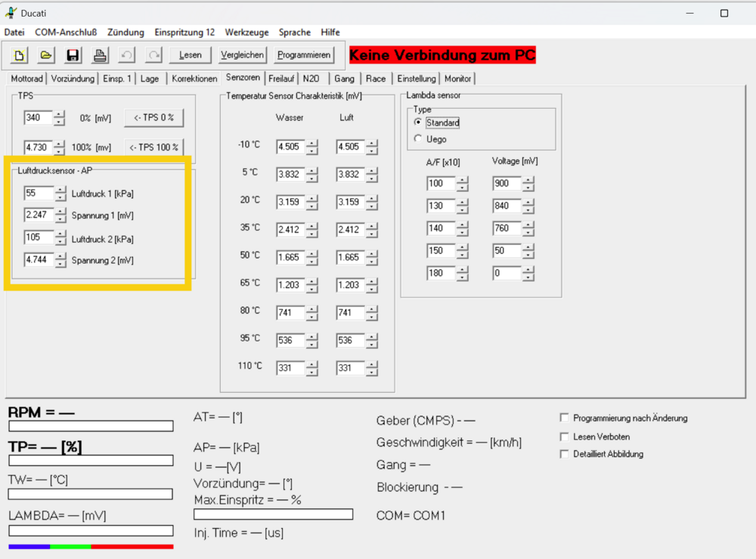
Task: Click the undo arrow icon
Action: click(x=127, y=55)
